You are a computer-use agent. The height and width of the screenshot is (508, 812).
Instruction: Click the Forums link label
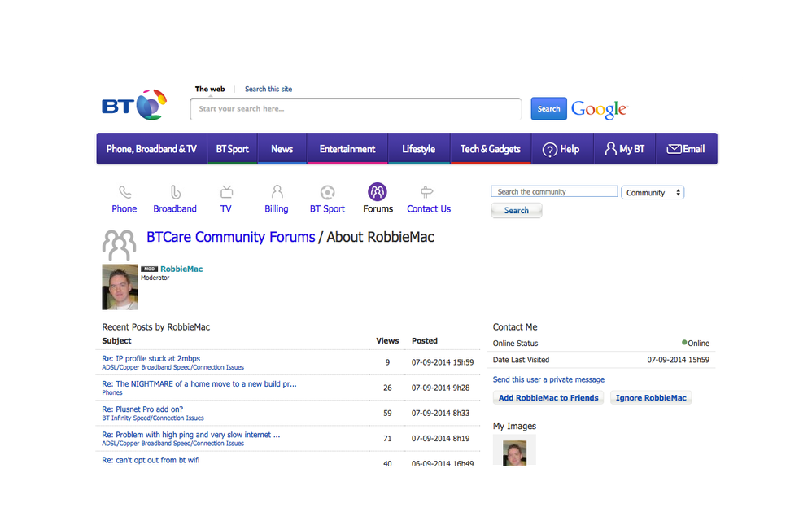[x=378, y=209]
